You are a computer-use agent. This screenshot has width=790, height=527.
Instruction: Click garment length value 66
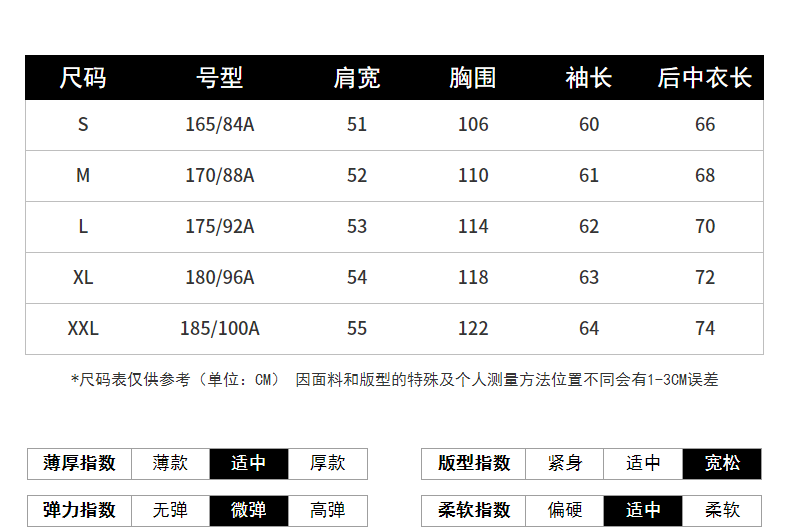705,124
